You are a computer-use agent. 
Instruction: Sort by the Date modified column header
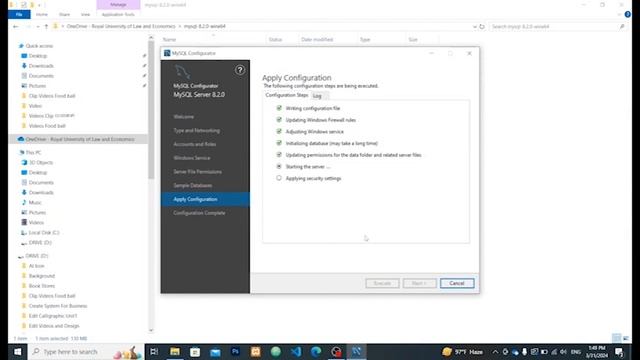pos(317,40)
